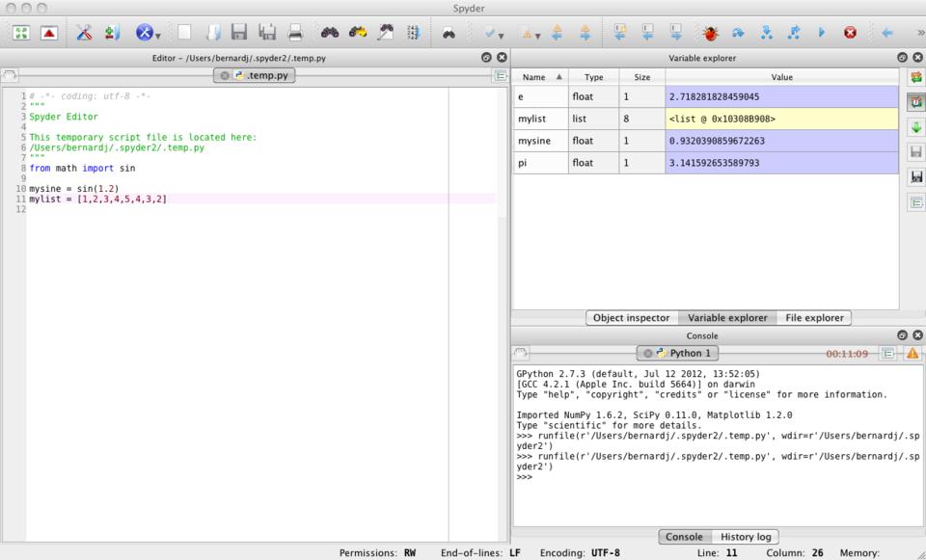Click the Preferences wrench and screwdriver icon
The width and height of the screenshot is (926, 560).
click(x=84, y=32)
